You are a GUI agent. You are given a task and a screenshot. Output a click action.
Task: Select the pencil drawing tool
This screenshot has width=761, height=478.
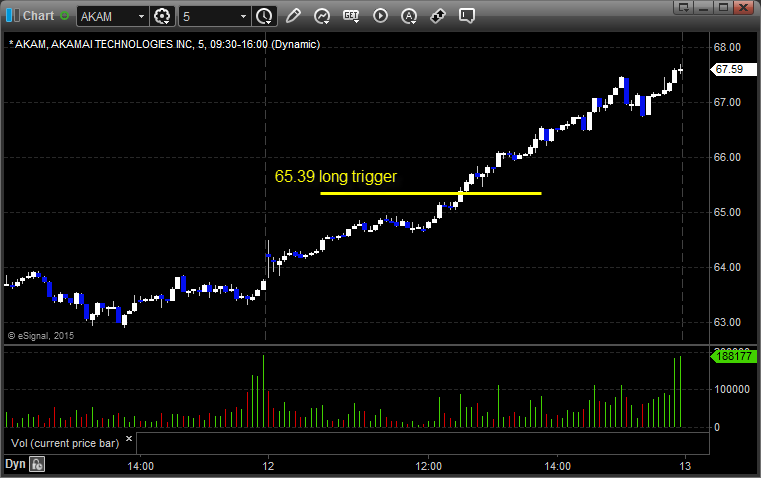tap(293, 16)
